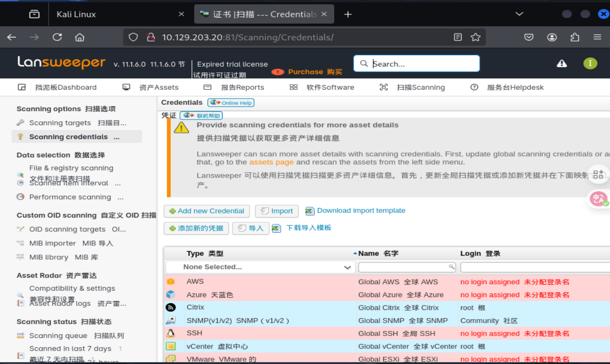Click the Citrix black circle icon
The image size is (610, 364).
[171, 308]
